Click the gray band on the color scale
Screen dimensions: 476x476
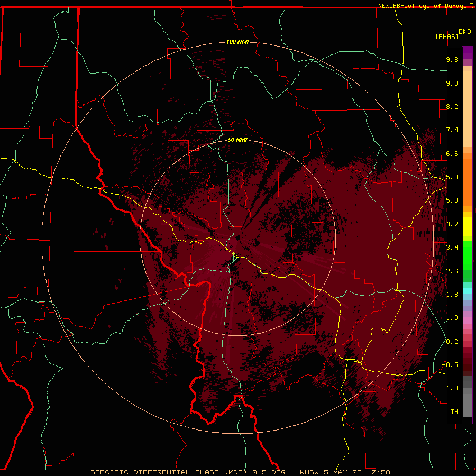click(x=467, y=398)
